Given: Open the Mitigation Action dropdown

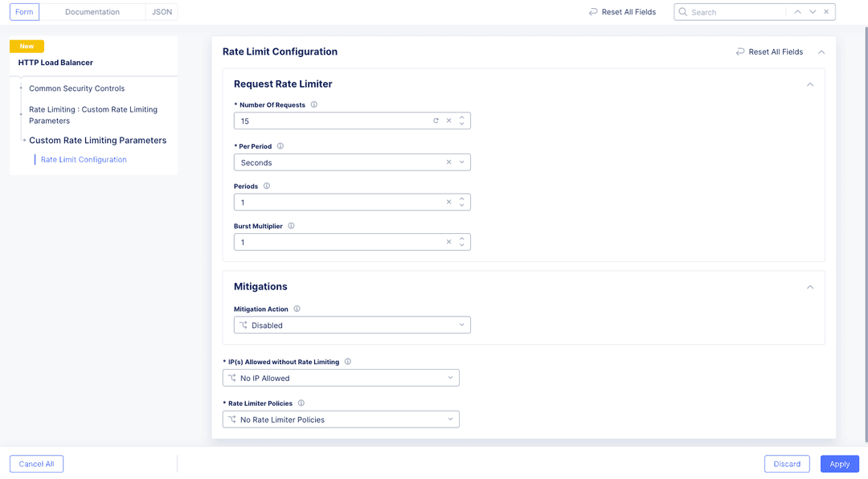Looking at the screenshot, I should (461, 325).
